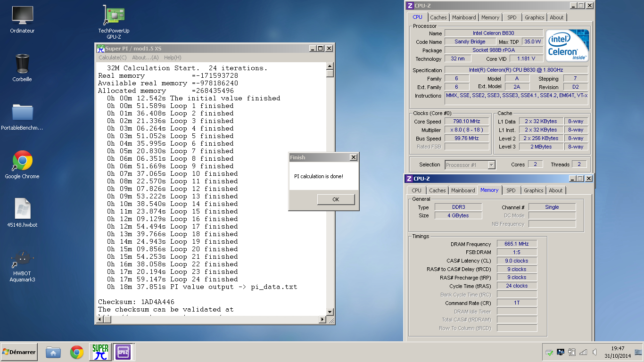Viewport: 644px width, 362px height.
Task: Click the Super PI title bar icon
Action: click(100, 48)
